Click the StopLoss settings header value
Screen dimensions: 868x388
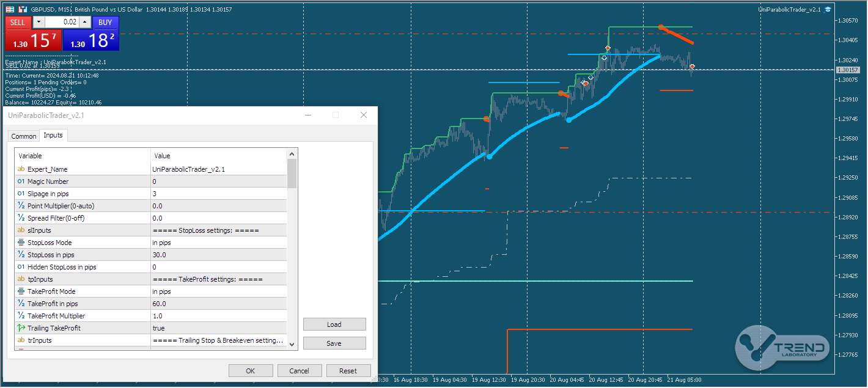click(x=219, y=230)
